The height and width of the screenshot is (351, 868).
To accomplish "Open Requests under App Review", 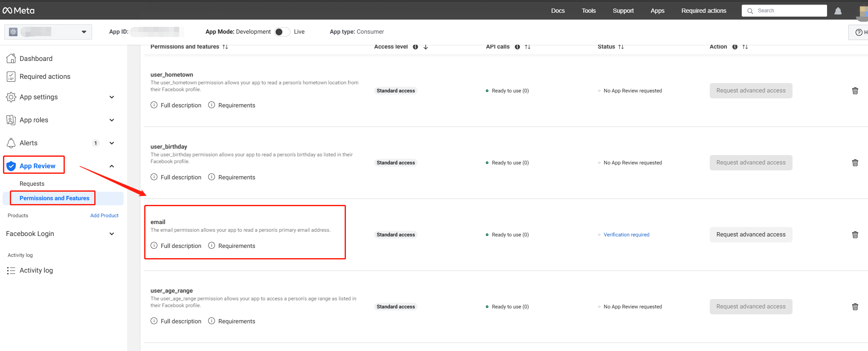I will click(32, 184).
